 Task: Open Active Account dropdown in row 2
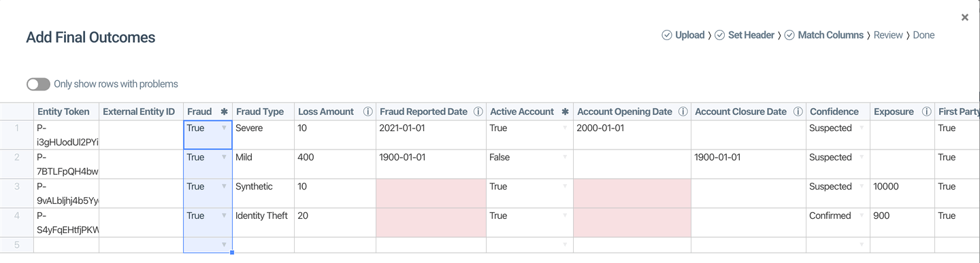tap(565, 157)
